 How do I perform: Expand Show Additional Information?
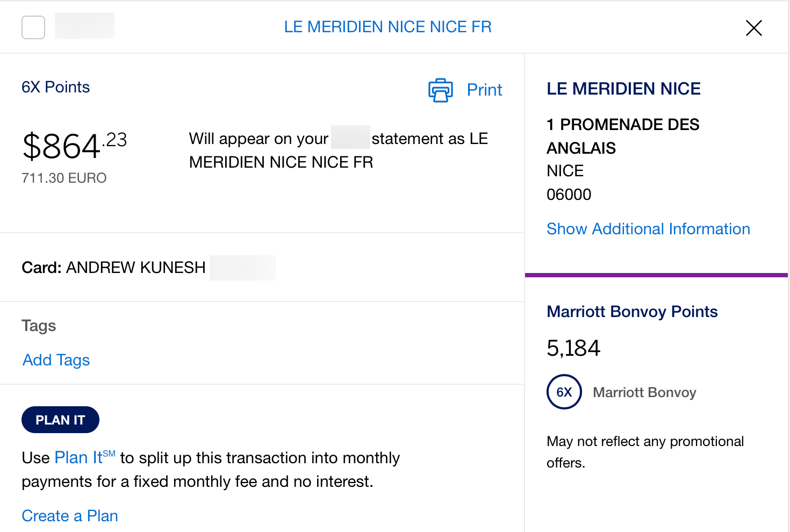pos(648,228)
